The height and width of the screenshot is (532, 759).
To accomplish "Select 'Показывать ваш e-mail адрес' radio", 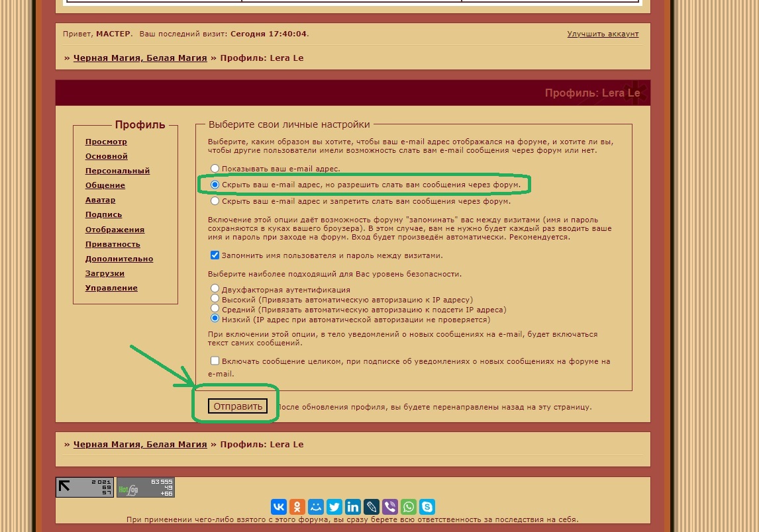I will 215,168.
